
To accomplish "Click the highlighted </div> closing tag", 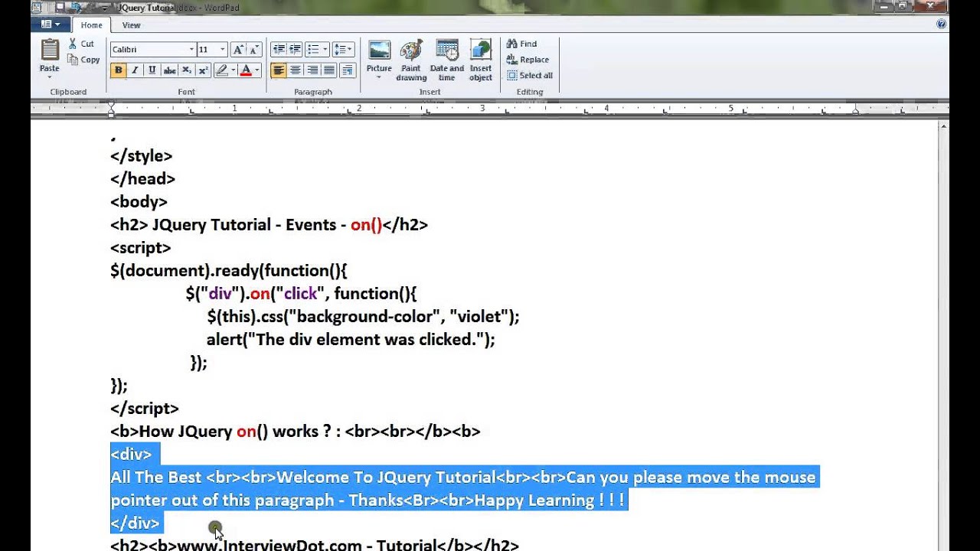I will [x=135, y=523].
